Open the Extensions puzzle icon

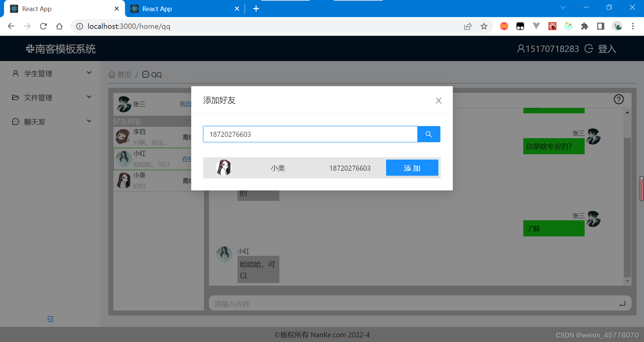(585, 26)
